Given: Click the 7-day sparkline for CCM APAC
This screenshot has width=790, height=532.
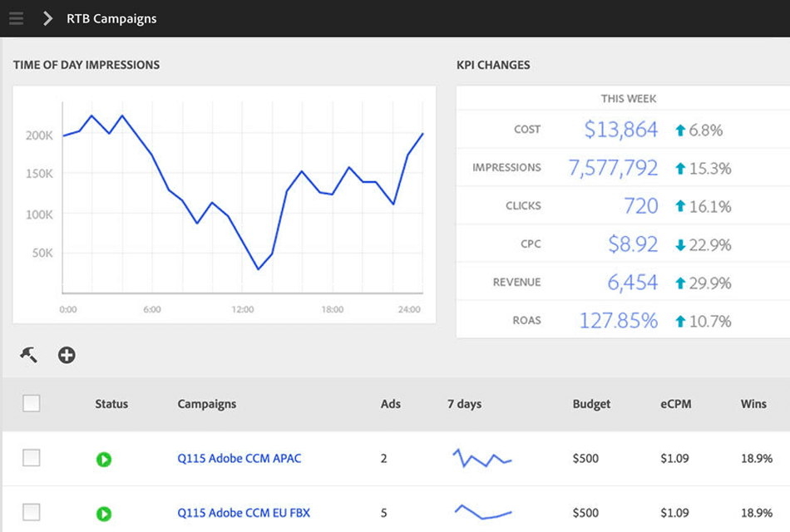Looking at the screenshot, I should [x=482, y=457].
